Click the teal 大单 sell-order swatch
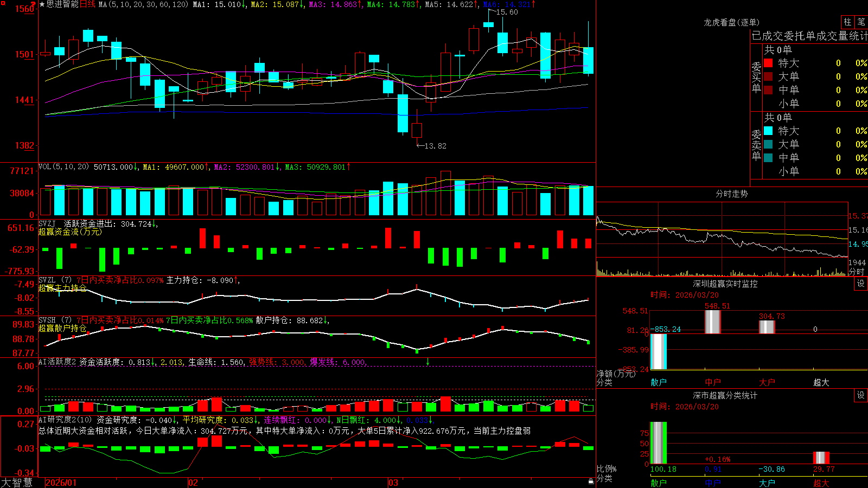This screenshot has width=868, height=488. pos(768,144)
